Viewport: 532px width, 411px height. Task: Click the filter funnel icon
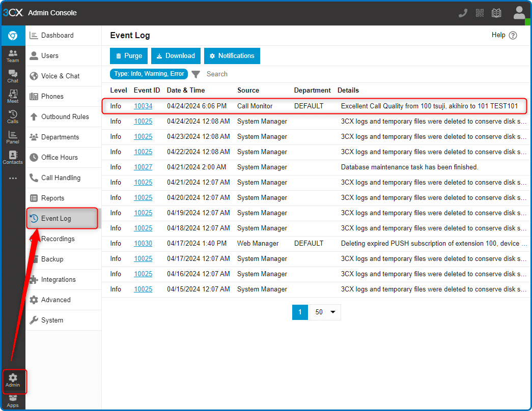coord(196,74)
